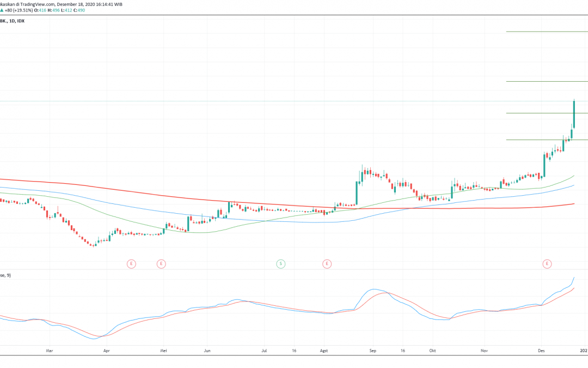Click the split "S" marker below the Juli candles
The image size is (588, 368).
[x=280, y=263]
